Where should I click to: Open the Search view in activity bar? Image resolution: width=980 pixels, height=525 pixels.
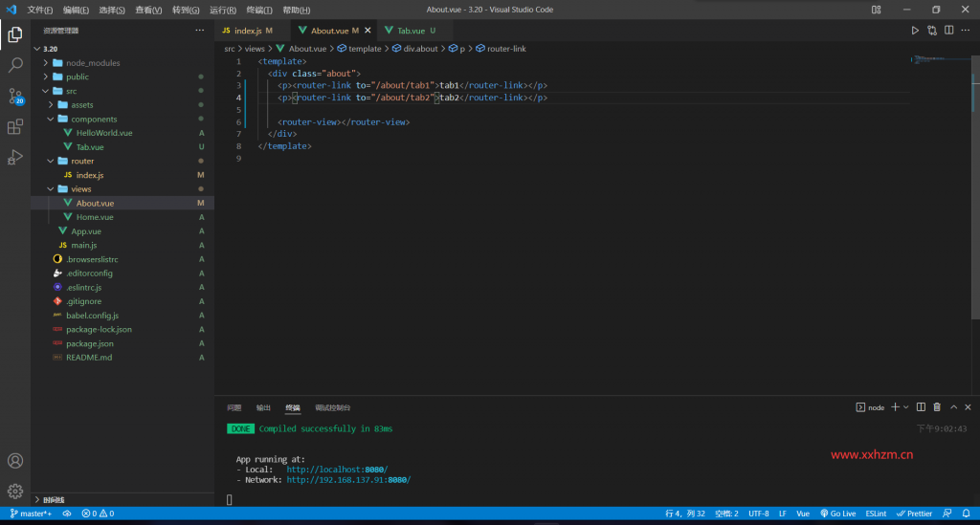click(x=15, y=65)
